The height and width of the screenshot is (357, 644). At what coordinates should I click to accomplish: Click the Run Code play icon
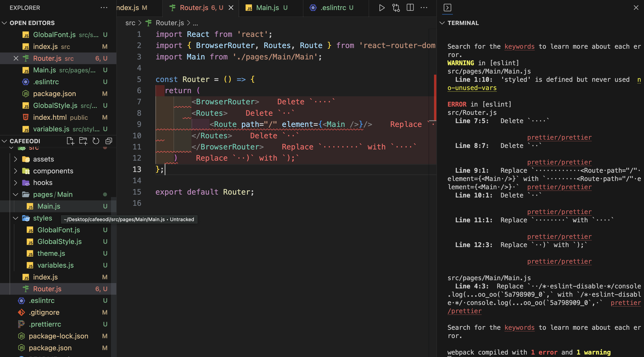tap(381, 8)
